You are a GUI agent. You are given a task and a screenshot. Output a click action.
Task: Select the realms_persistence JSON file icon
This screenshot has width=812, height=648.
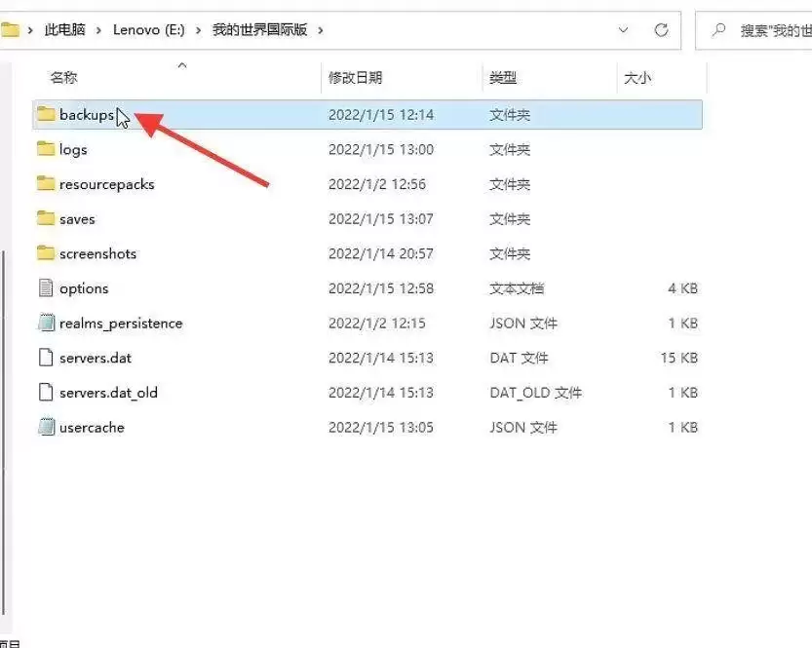[46, 323]
